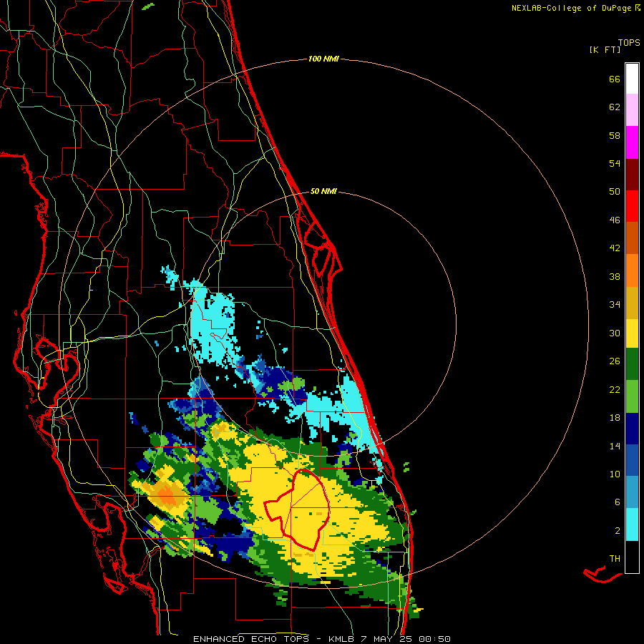Screen dimensions: 644x644
Task: Click the yellow swatch between 34 and 30
Action: point(632,333)
